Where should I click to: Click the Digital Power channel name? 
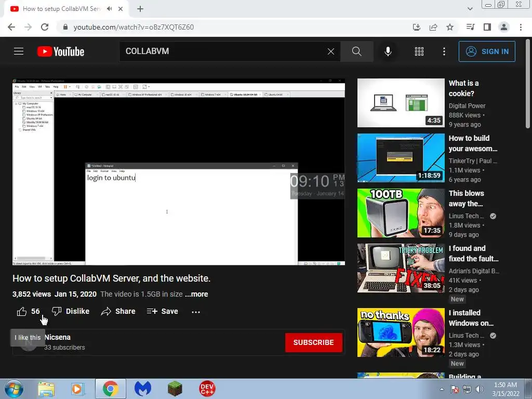(467, 106)
